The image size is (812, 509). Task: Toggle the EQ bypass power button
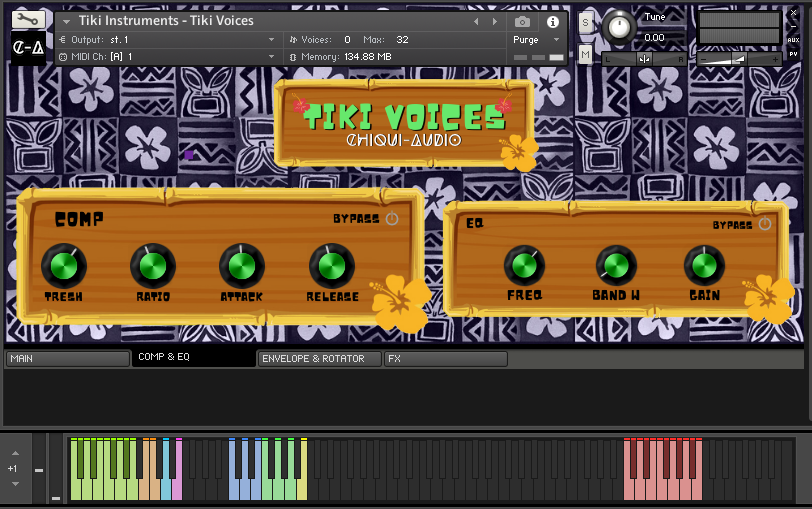pyautogui.click(x=765, y=224)
